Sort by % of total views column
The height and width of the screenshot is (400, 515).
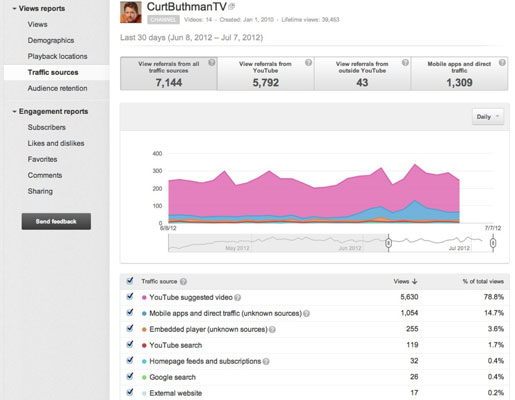coord(483,281)
